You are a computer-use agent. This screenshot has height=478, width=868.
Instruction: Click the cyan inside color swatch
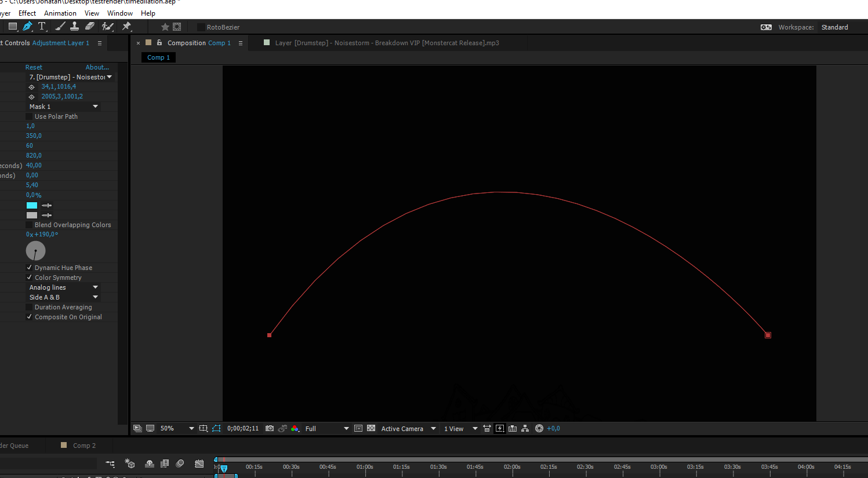(x=32, y=205)
